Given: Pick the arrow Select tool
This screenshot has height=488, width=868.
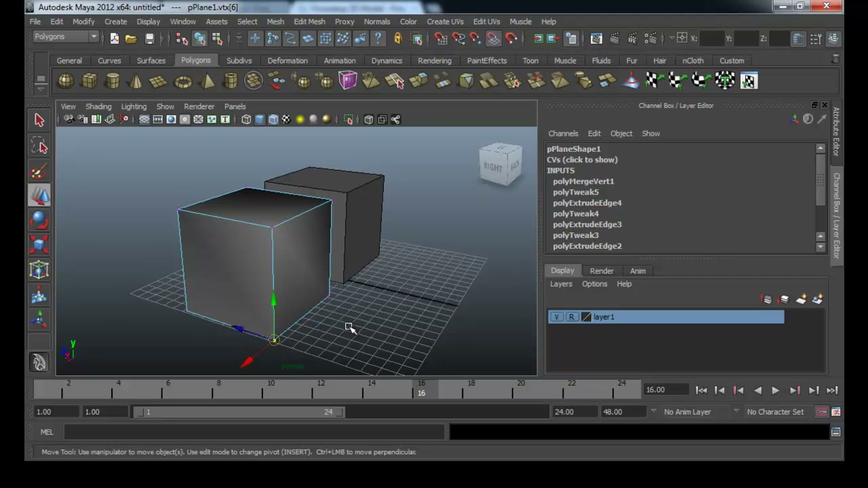Looking at the screenshot, I should pyautogui.click(x=39, y=121).
